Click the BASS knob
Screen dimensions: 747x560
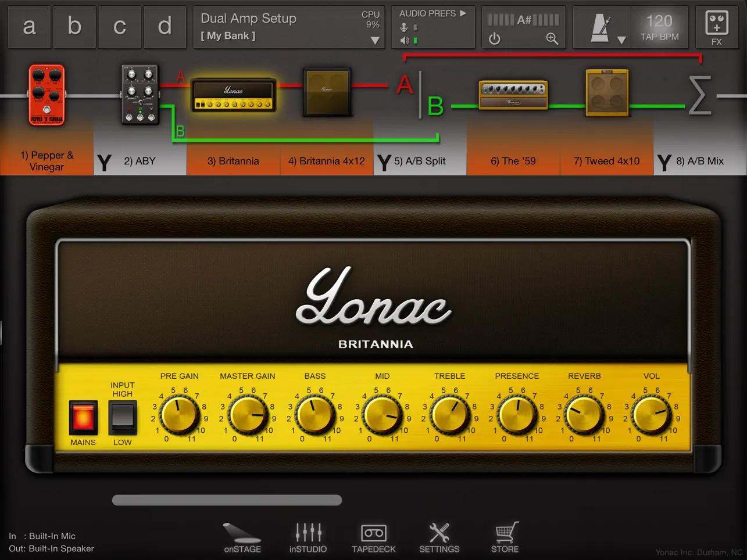[315, 415]
